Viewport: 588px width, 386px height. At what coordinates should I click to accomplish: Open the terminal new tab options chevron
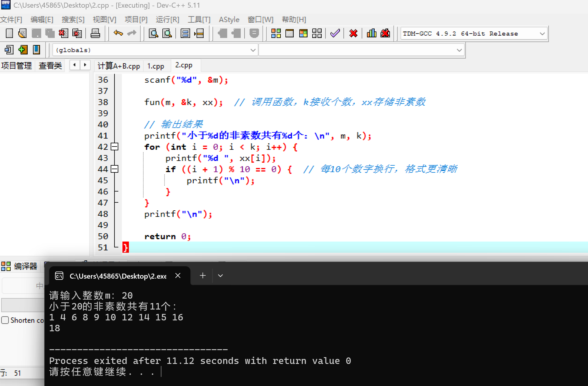(x=220, y=276)
